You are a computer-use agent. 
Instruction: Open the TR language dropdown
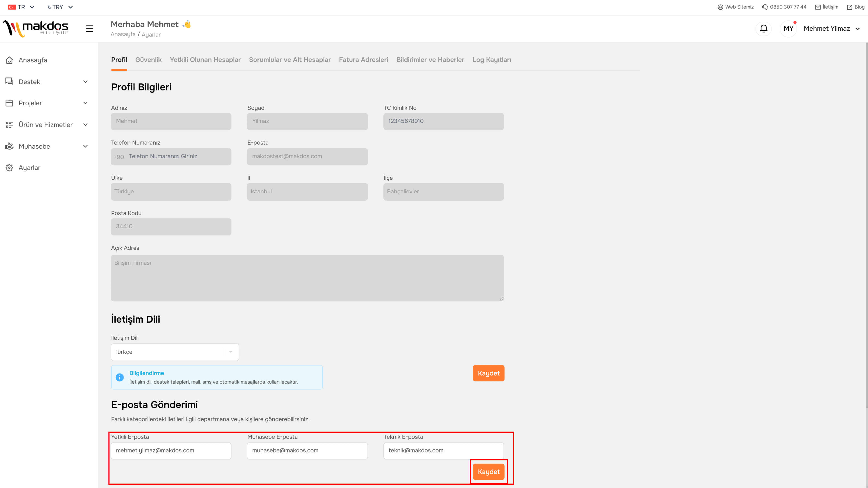pos(21,7)
